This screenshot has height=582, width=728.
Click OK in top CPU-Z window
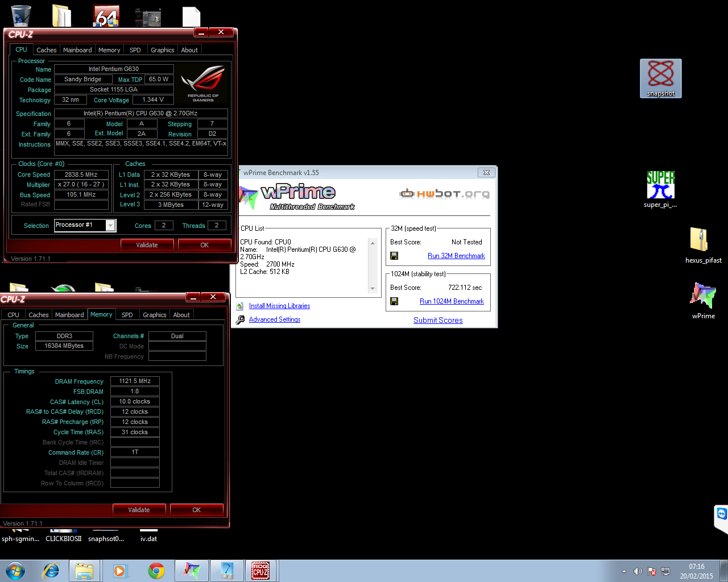[205, 245]
